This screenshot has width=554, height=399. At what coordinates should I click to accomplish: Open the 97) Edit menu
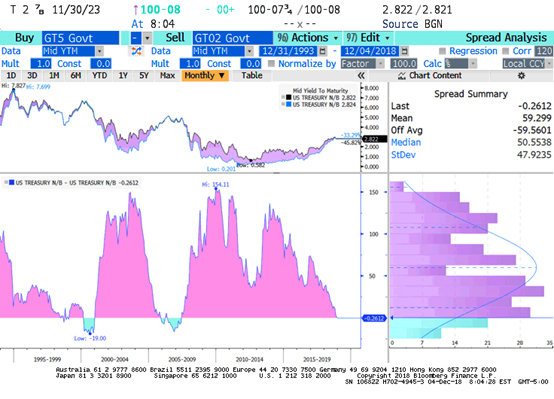tap(368, 38)
